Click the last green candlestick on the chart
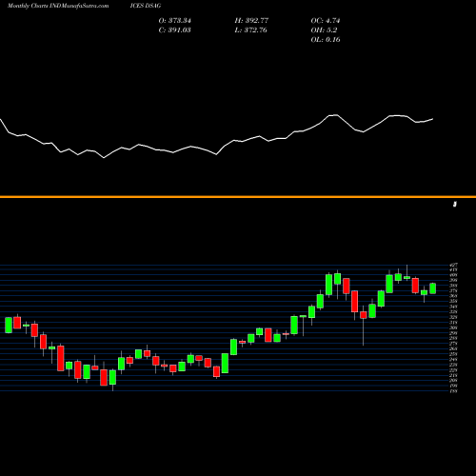Screen dimensions: 476x476 point(433,288)
